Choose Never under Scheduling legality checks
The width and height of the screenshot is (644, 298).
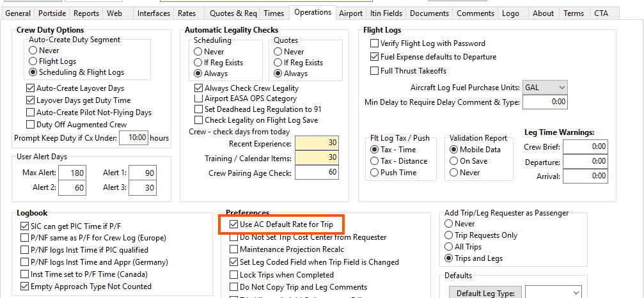(x=198, y=52)
